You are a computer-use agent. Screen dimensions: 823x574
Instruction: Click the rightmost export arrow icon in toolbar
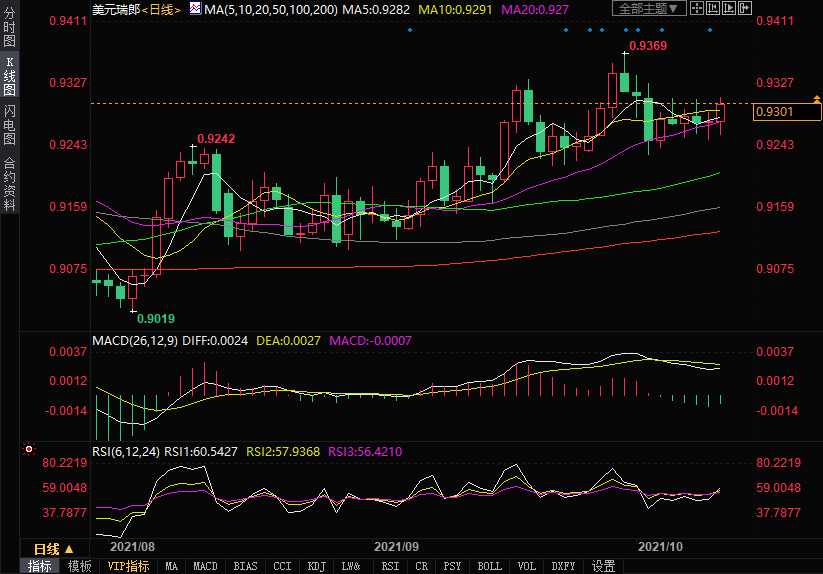[x=744, y=9]
